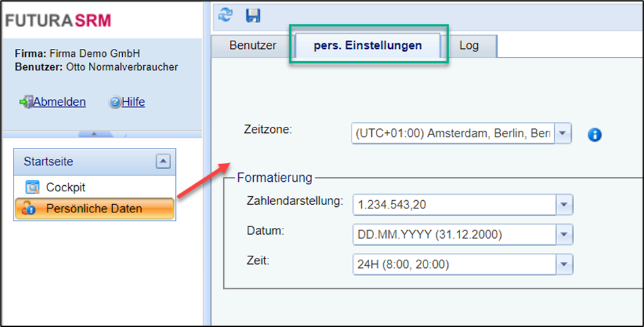
Task: Select the pers. Einstellungen tab
Action: point(367,45)
